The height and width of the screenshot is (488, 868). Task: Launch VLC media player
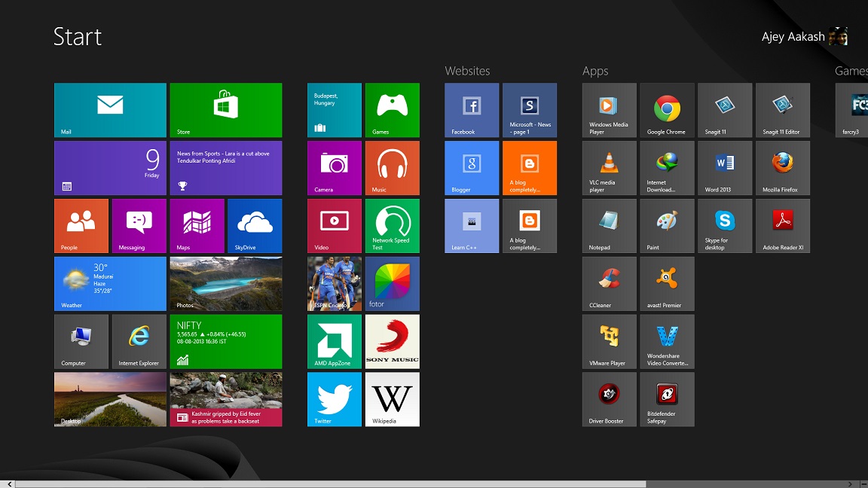[x=610, y=168]
